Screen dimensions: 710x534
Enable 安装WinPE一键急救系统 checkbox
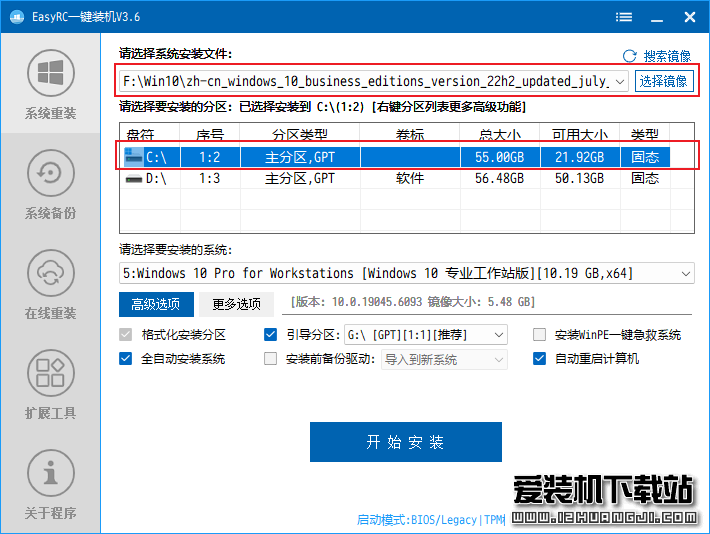pyautogui.click(x=539, y=335)
